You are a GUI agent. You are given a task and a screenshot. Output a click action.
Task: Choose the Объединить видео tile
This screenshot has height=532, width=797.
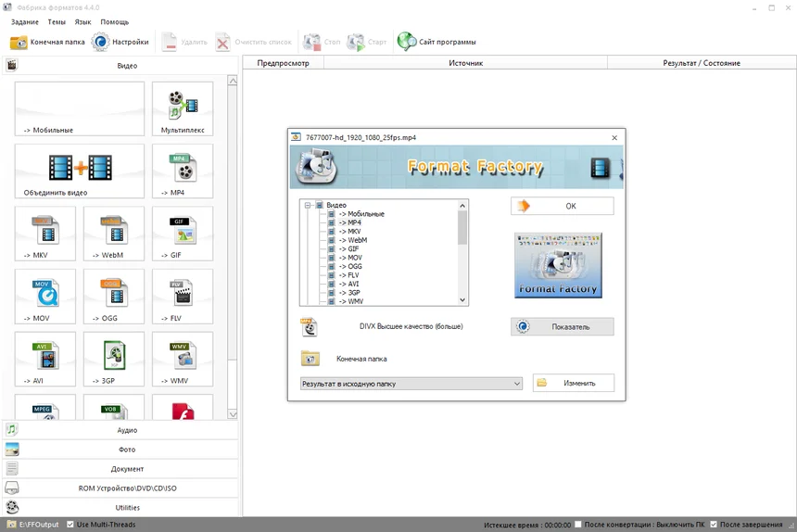tap(80, 171)
